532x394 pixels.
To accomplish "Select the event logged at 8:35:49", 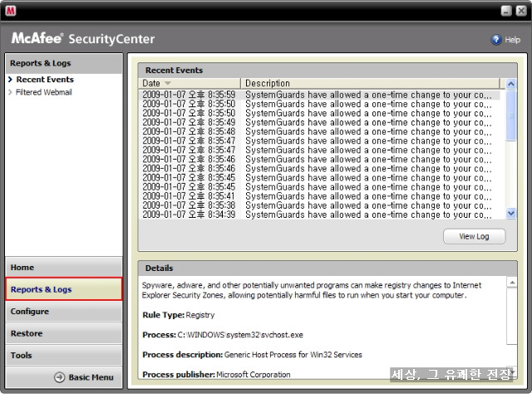I will click(x=319, y=122).
